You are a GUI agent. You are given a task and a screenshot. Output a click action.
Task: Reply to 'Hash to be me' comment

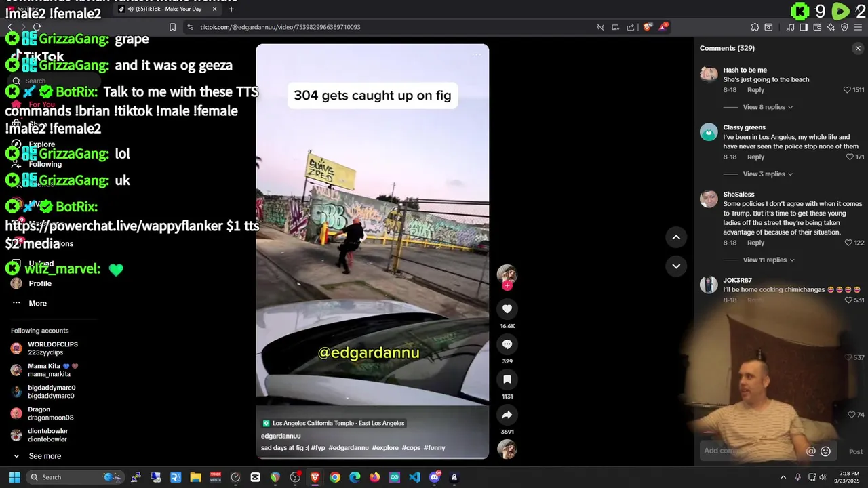tap(755, 90)
